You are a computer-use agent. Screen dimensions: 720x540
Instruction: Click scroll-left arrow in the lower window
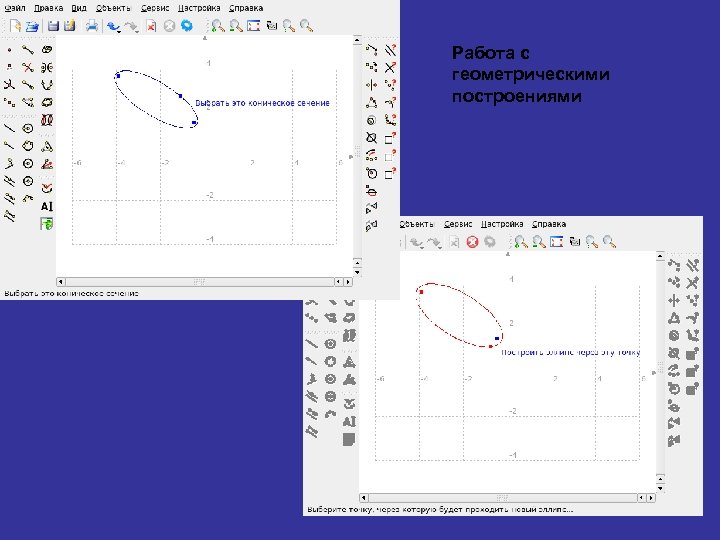(364, 498)
